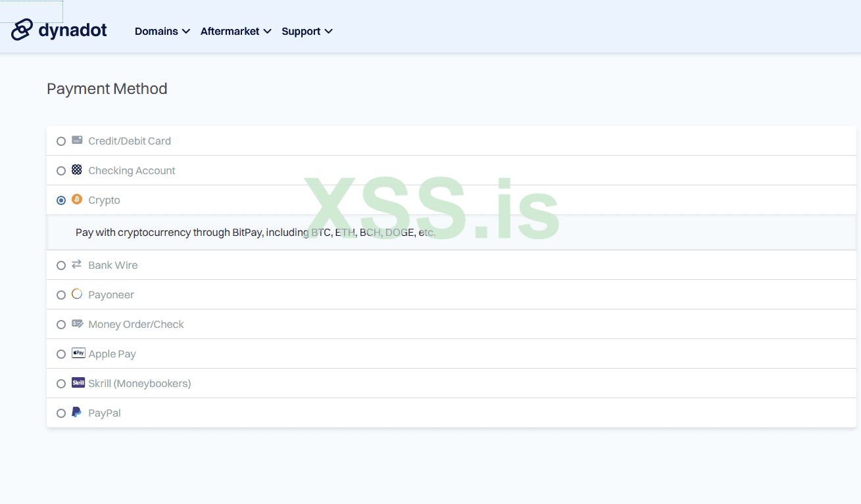Choose the Bank Wire radio button
Image resolution: width=861 pixels, height=504 pixels.
pyautogui.click(x=61, y=265)
